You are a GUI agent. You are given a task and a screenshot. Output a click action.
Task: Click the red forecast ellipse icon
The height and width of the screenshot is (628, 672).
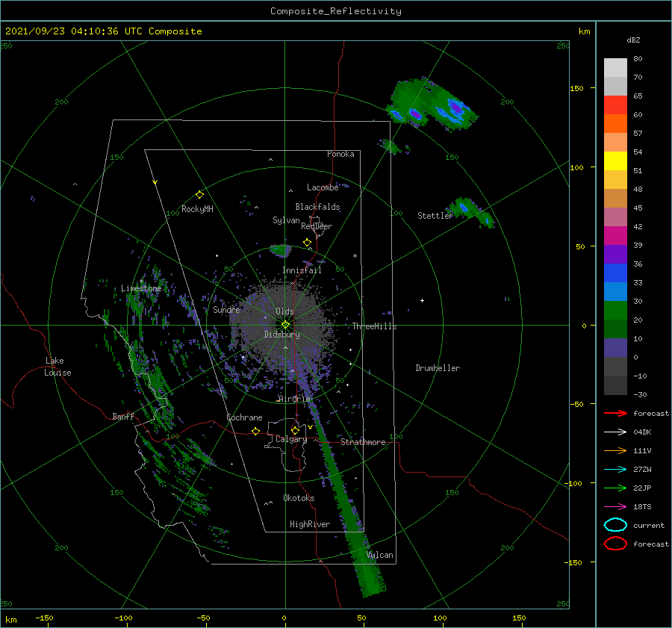click(615, 544)
